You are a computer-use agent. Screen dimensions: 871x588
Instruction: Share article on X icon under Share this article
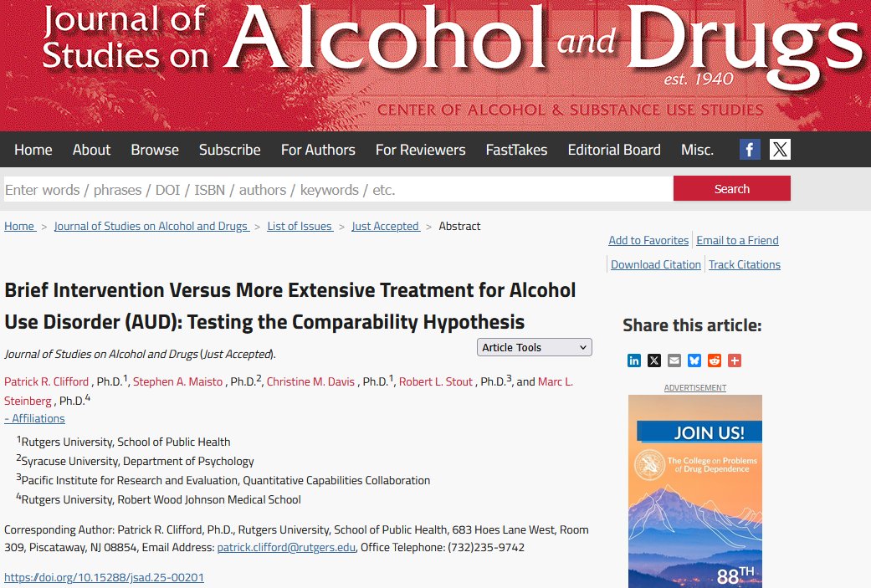click(654, 360)
